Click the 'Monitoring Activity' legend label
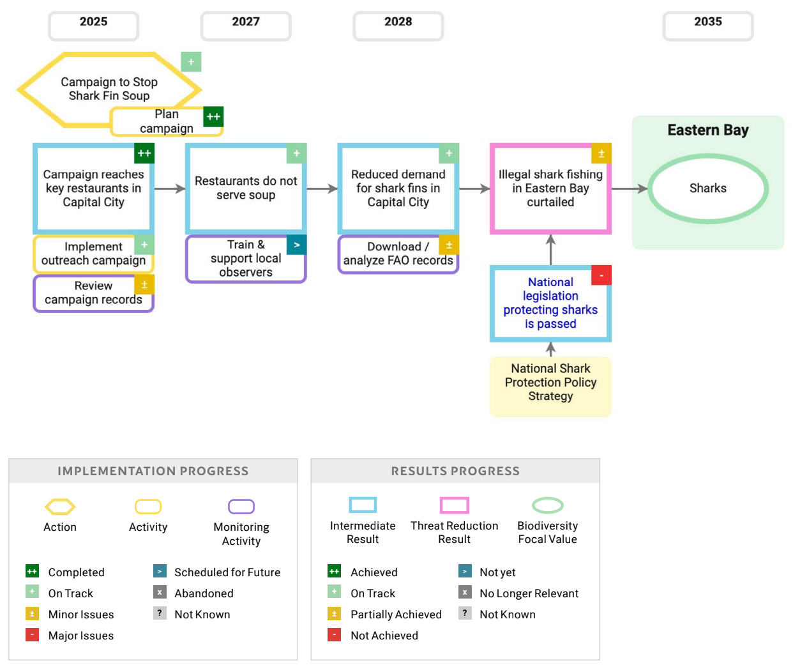Image resolution: width=793 pixels, height=672 pixels. coord(241,534)
